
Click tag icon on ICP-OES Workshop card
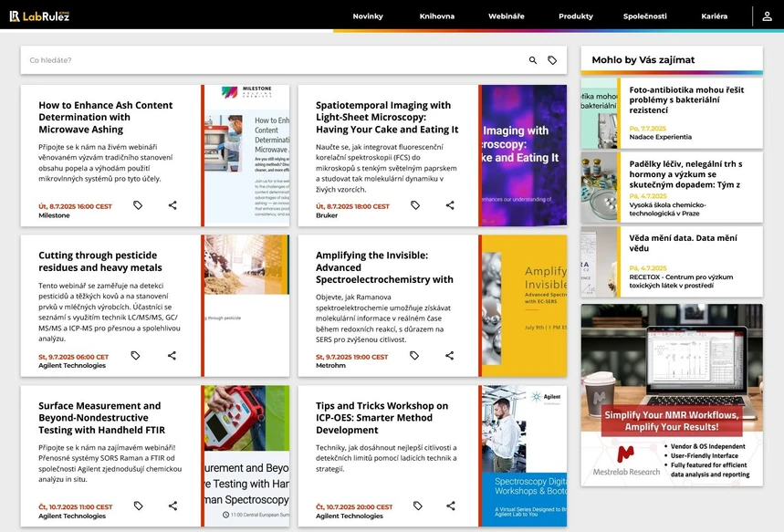click(x=418, y=506)
